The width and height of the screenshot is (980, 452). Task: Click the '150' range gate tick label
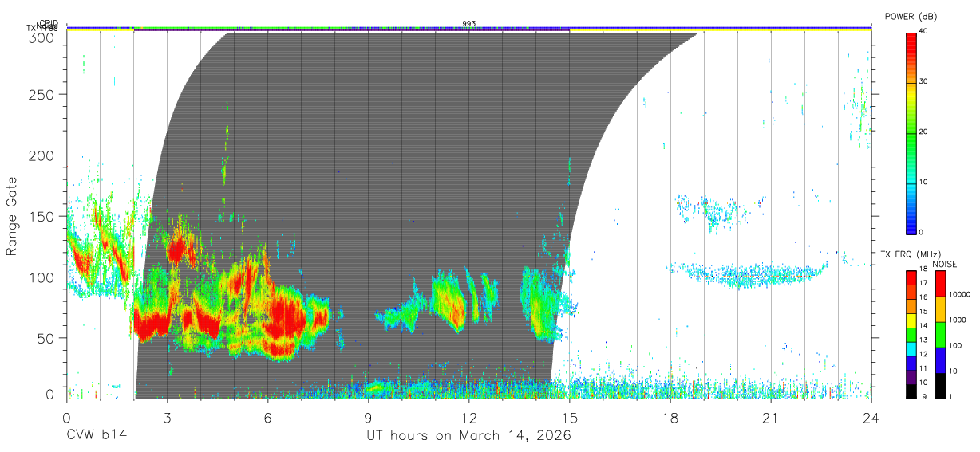42,216
